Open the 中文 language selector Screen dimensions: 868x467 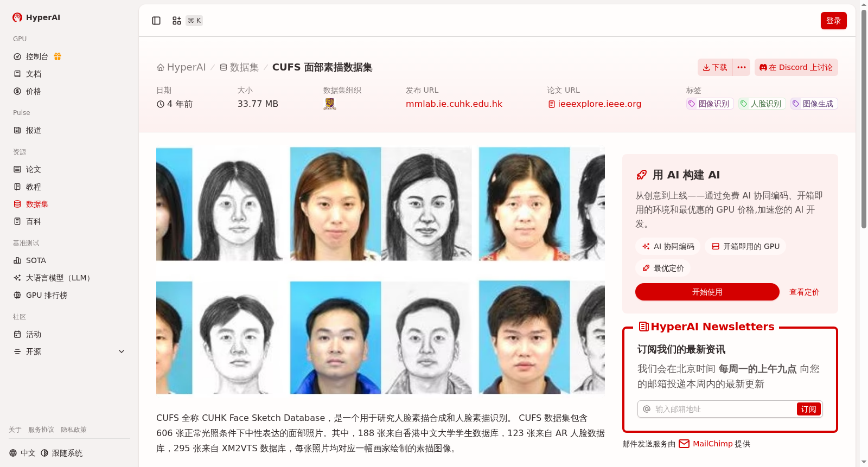pyautogui.click(x=23, y=453)
